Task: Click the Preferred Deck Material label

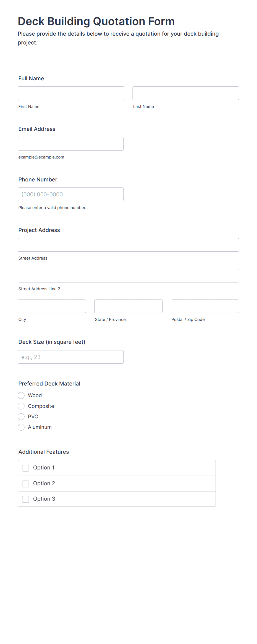Action: tap(49, 384)
